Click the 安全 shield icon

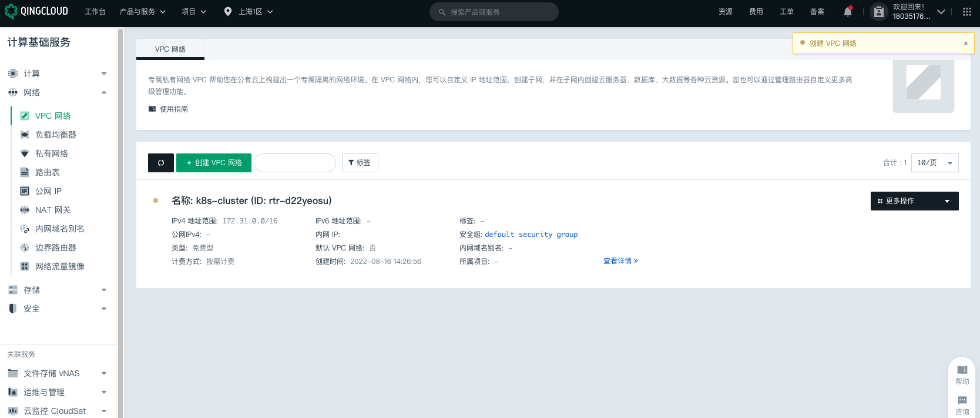pyautogui.click(x=13, y=309)
